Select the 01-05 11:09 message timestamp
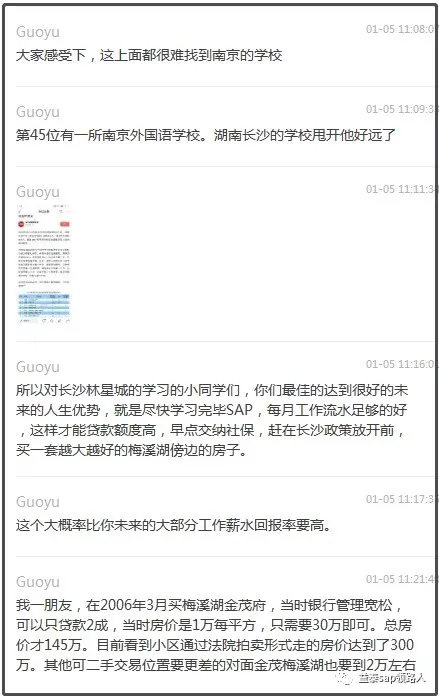 click(x=400, y=109)
